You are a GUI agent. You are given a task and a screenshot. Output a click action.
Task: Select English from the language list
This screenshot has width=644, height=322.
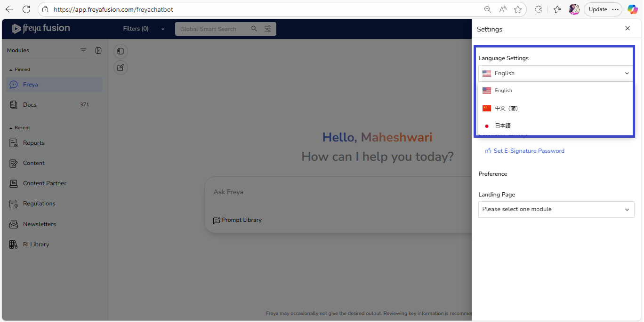[503, 91]
